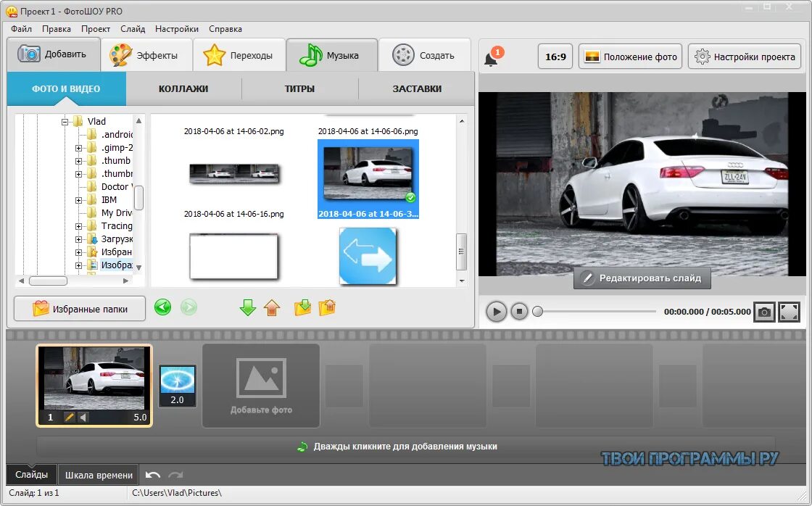Viewport: 812px width, 506px height.
Task: Open the Справка menu
Action: coord(225,29)
